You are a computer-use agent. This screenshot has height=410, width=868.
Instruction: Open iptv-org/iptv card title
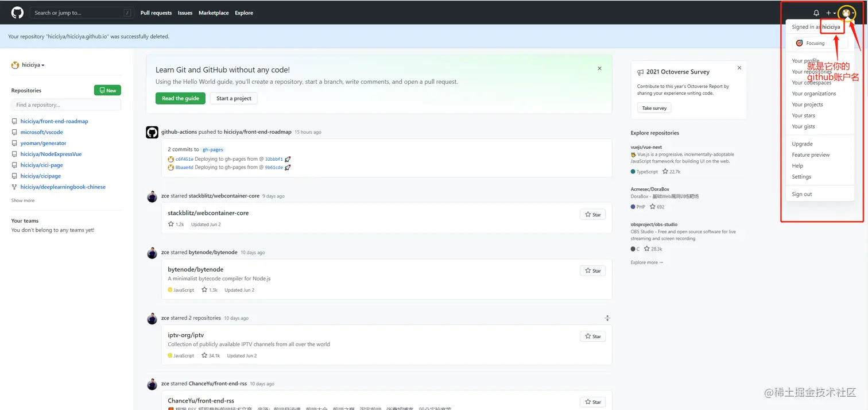pos(186,335)
